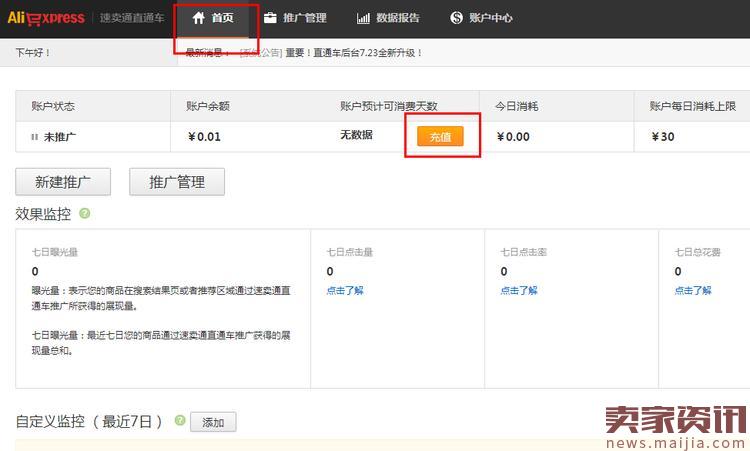The width and height of the screenshot is (750, 451).
Task: Click the ¥0.00 今日消耗 value
Action: pos(513,137)
